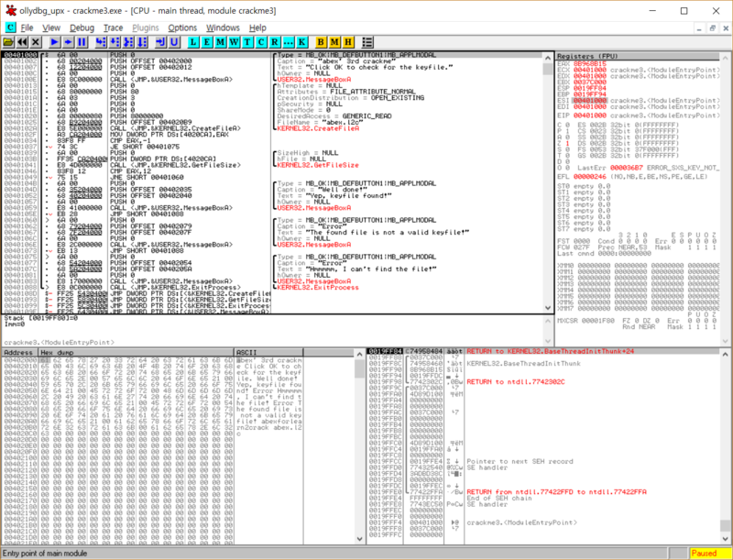
Task: Click the Z flag value in registers
Action: [568, 144]
